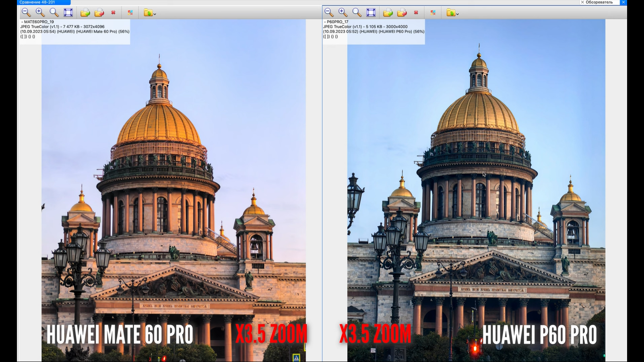Zoom out the Mate 60 Pro image
The image size is (644, 362).
coord(26,12)
